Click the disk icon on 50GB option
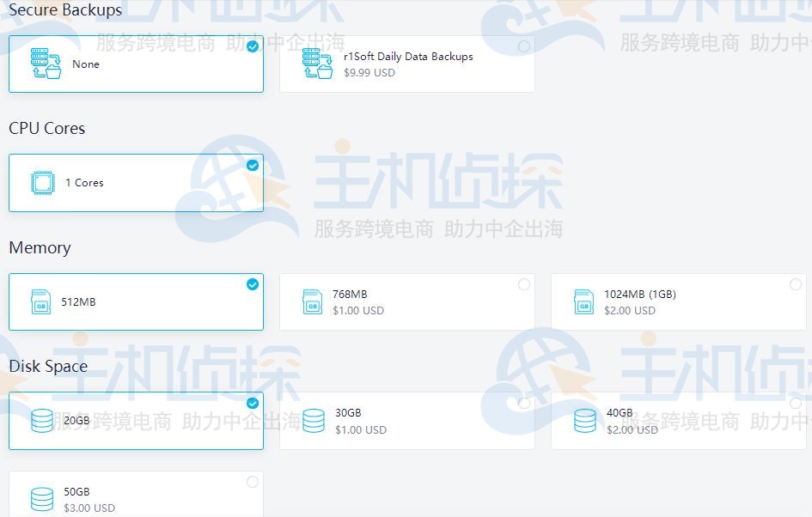 [x=41, y=498]
